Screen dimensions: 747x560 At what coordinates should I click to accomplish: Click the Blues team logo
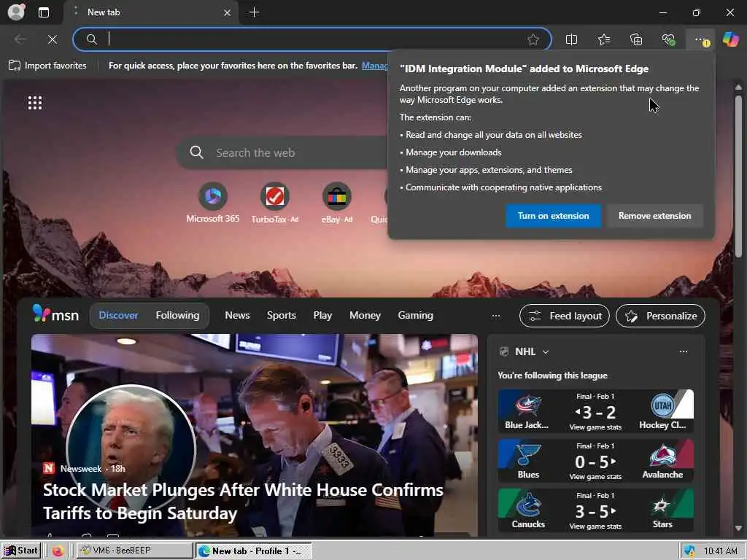(x=528, y=456)
